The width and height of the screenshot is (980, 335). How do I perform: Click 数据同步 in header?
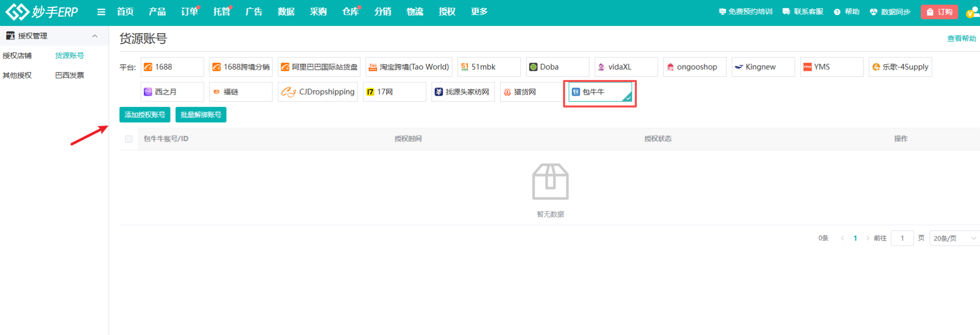pyautogui.click(x=890, y=11)
